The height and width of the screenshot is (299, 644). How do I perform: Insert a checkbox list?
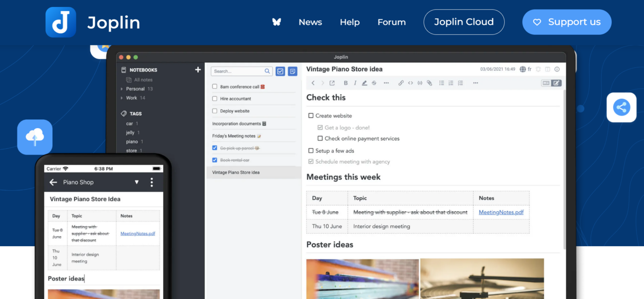(x=460, y=83)
